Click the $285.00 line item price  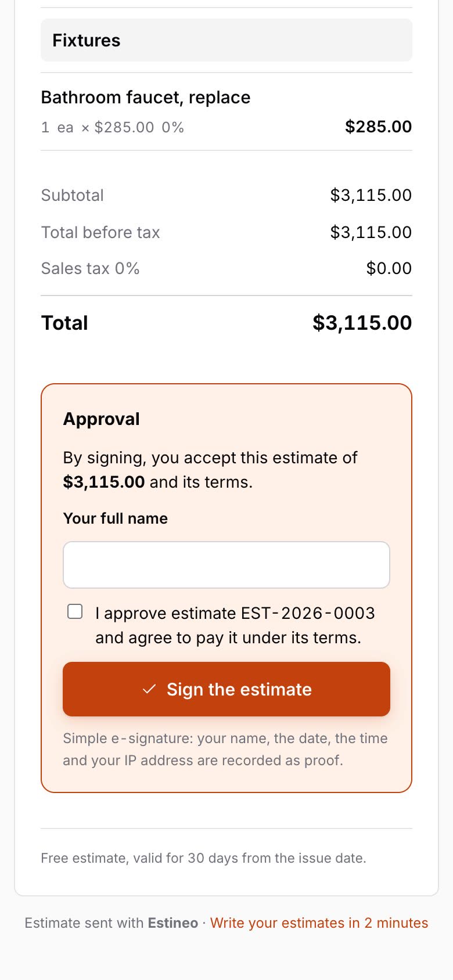pyautogui.click(x=379, y=127)
